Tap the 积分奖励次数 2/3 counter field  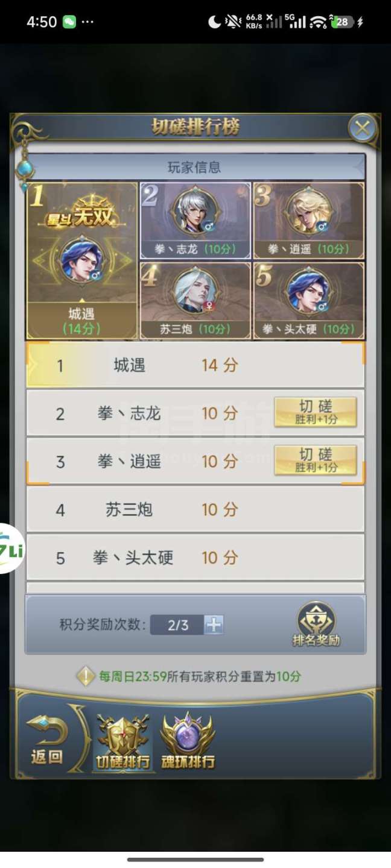pos(177,625)
